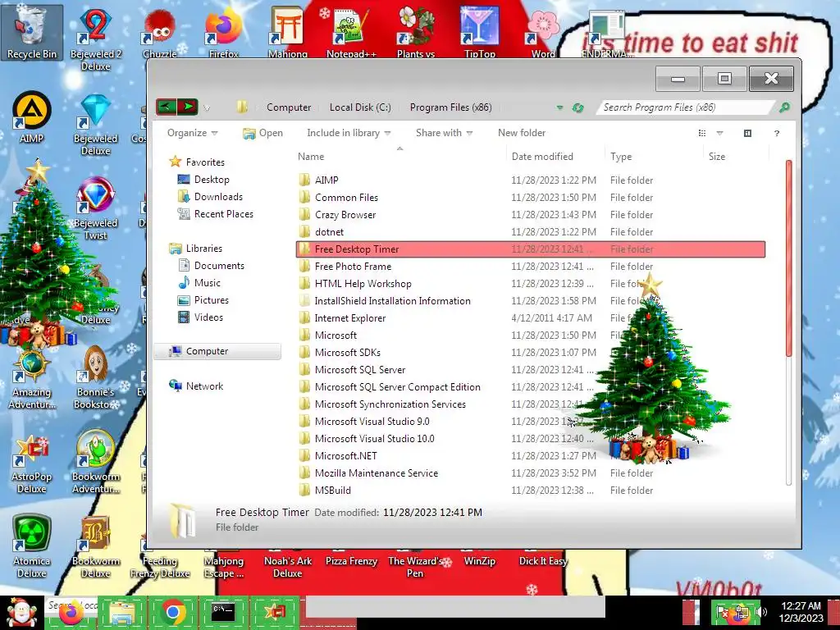Select the Microsoft SQL Server Compact Edition folder
840x630 pixels.
pos(531,387)
